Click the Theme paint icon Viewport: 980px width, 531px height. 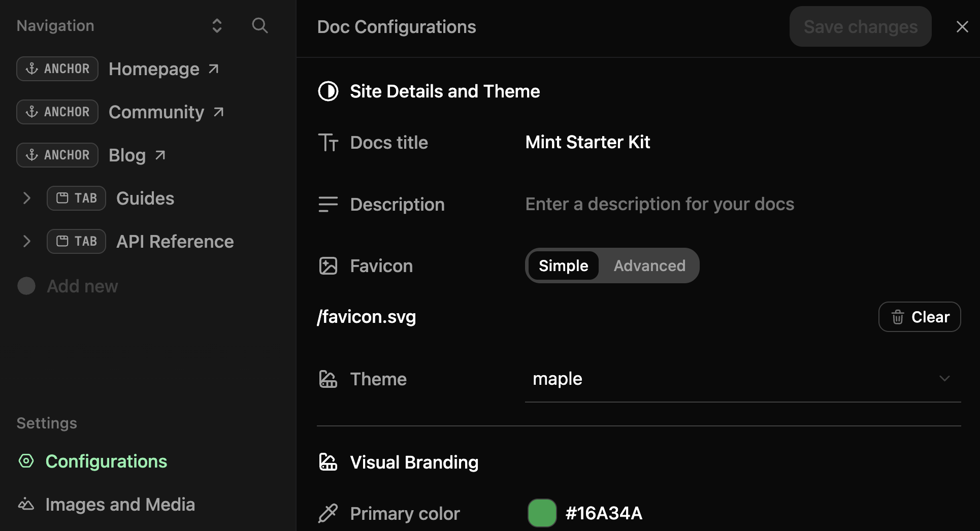click(x=328, y=379)
